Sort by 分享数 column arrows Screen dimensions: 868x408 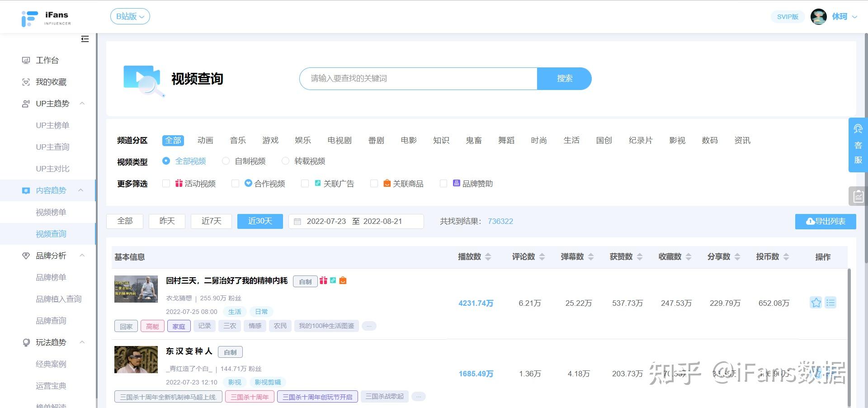coord(737,257)
